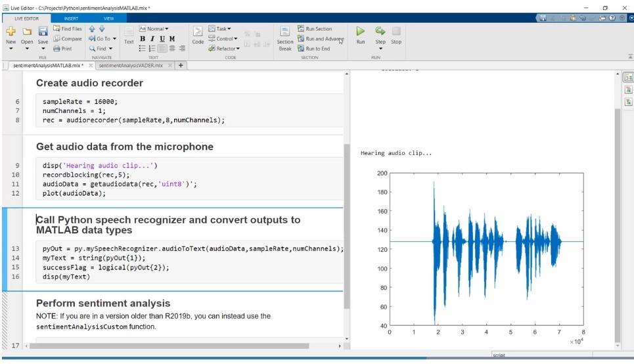Apply numbered list formatting
Image resolution: width=634 pixels, height=364 pixels.
coord(152,49)
